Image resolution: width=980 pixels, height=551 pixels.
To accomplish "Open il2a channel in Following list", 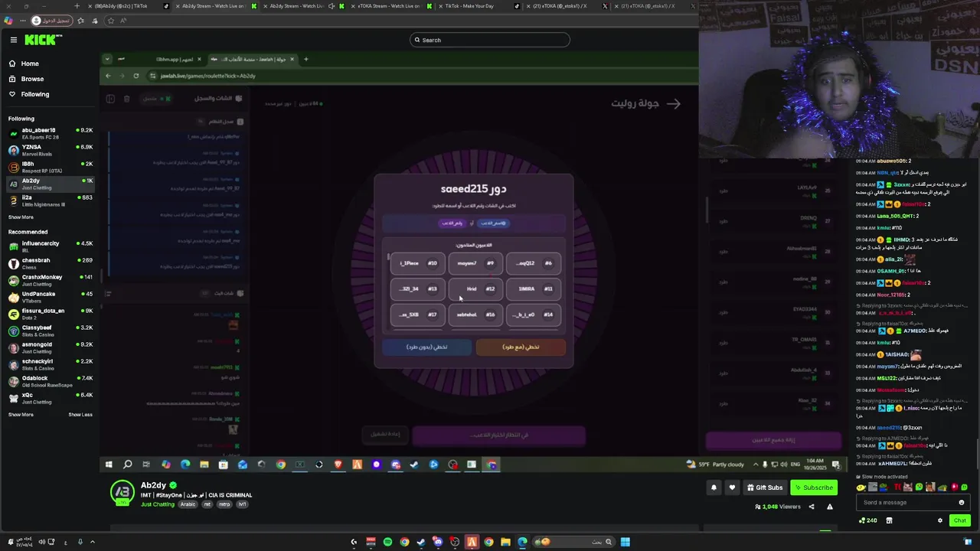I will pyautogui.click(x=50, y=201).
